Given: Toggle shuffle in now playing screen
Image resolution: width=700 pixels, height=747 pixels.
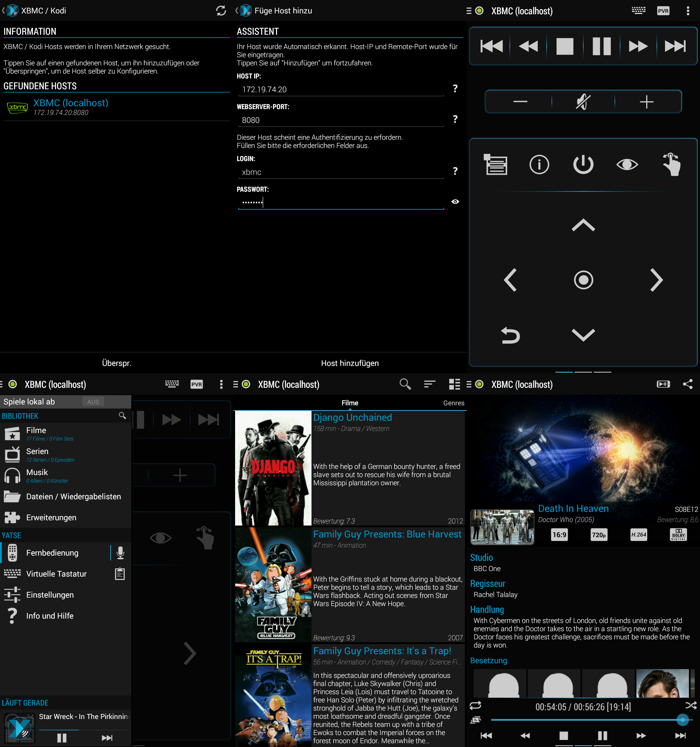Looking at the screenshot, I should point(691,705).
